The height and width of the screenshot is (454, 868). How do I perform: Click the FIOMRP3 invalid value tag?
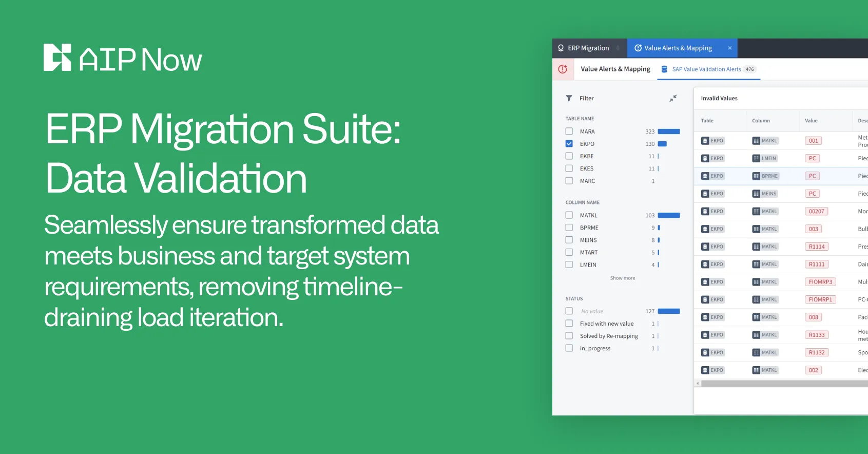coord(821,282)
